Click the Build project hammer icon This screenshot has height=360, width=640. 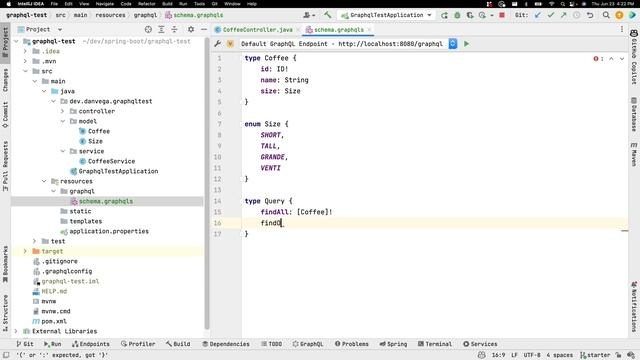click(x=327, y=15)
